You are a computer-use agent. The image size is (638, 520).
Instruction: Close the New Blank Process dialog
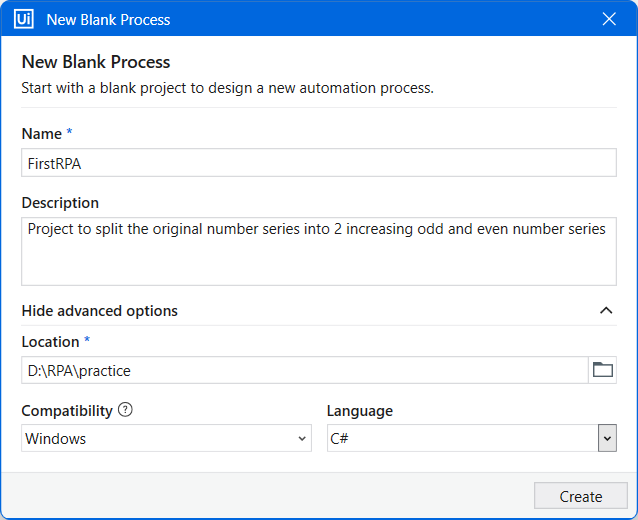[609, 19]
